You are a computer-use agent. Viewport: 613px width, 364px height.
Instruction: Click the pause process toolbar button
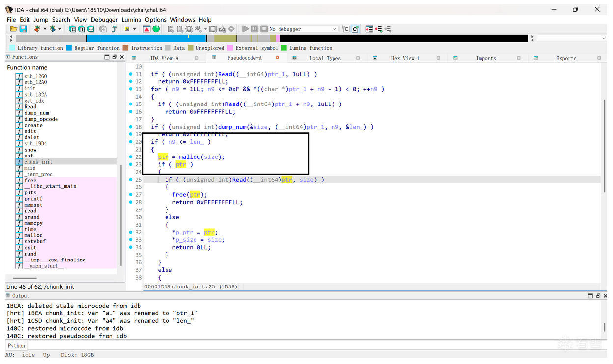(254, 29)
